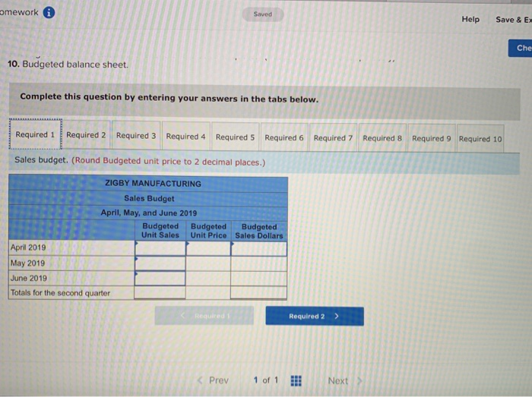
Task: Click June 2019 Budgeted Unit Sales cell
Action: tap(160, 279)
